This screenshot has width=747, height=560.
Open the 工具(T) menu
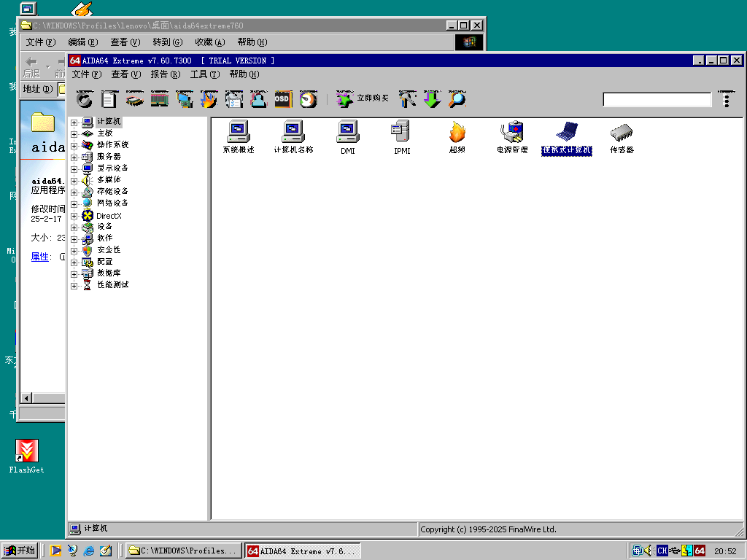205,74
